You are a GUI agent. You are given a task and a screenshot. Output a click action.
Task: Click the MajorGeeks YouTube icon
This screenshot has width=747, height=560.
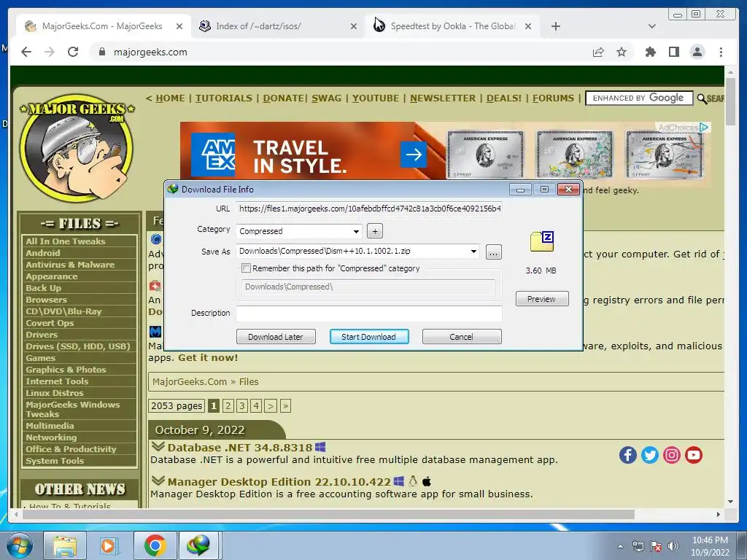click(694, 455)
